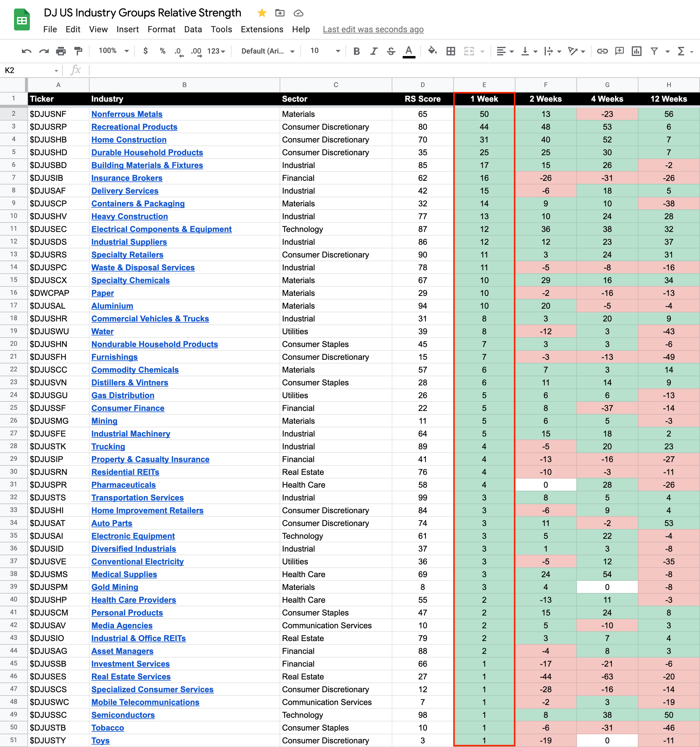Insert a link using the toolbar icon
Viewport: 700px width, 747px height.
click(602, 51)
